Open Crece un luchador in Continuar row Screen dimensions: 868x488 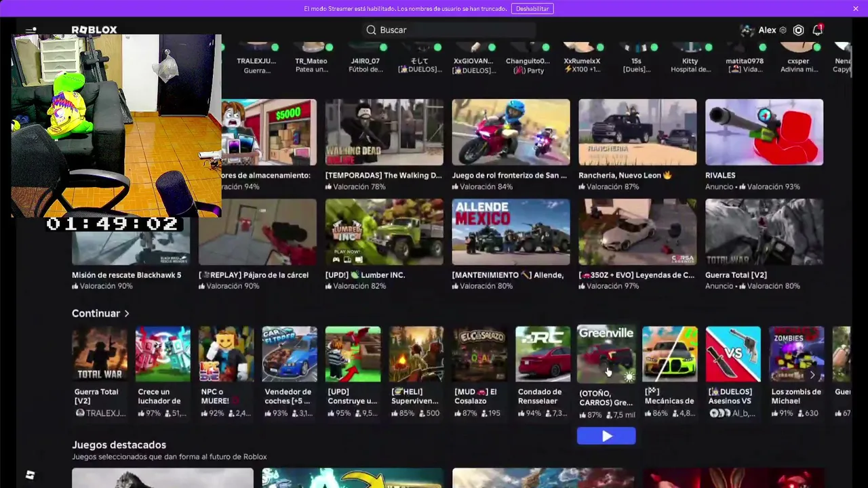click(163, 354)
